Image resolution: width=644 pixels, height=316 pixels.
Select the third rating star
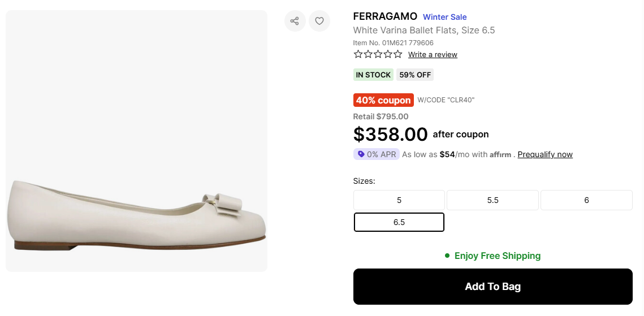pos(378,54)
